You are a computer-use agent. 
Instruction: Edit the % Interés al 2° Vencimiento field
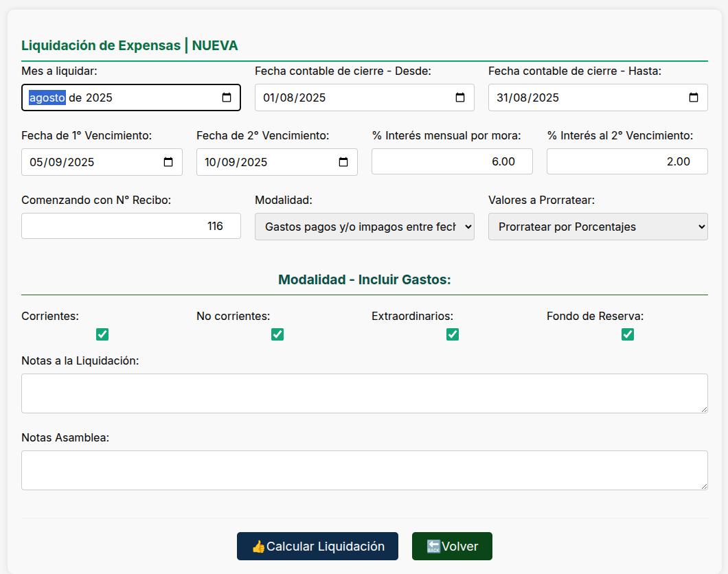click(x=626, y=161)
